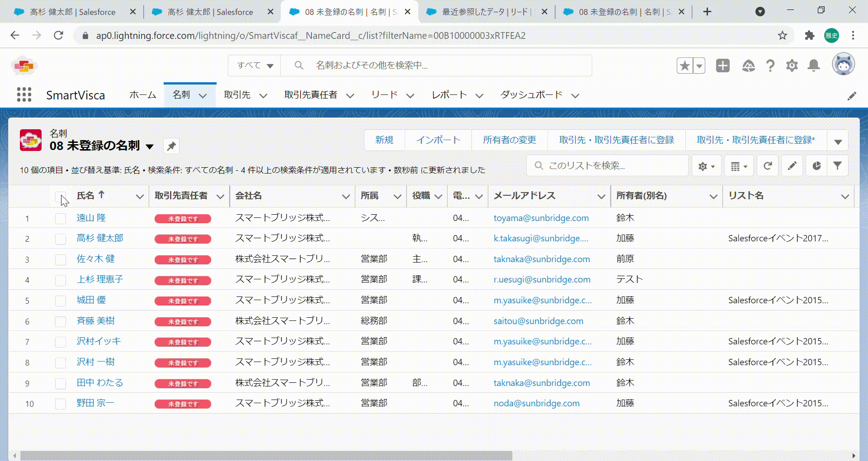Open the Global Actions plus icon
The image size is (868, 461).
coord(722,66)
